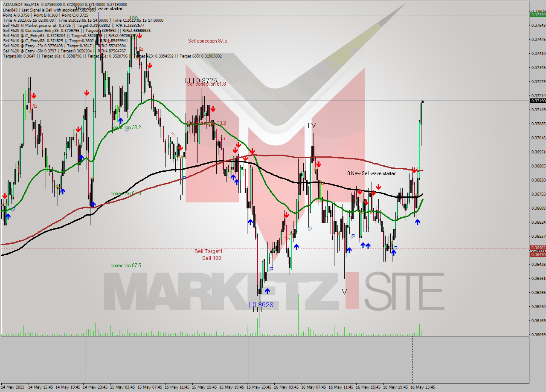Click the 'Sell %10 @ C_Entry88' row
This screenshot has height=392, width=546.
click(x=65, y=40)
